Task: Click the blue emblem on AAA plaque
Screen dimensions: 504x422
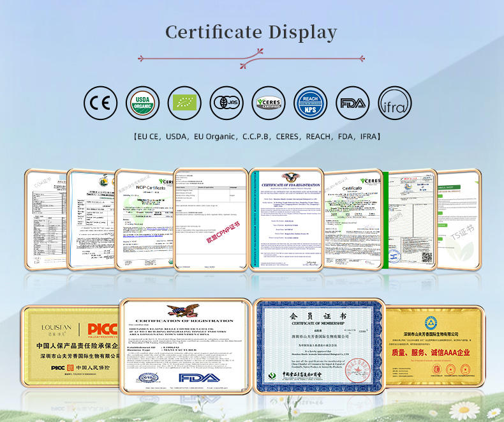Action: pos(431,323)
